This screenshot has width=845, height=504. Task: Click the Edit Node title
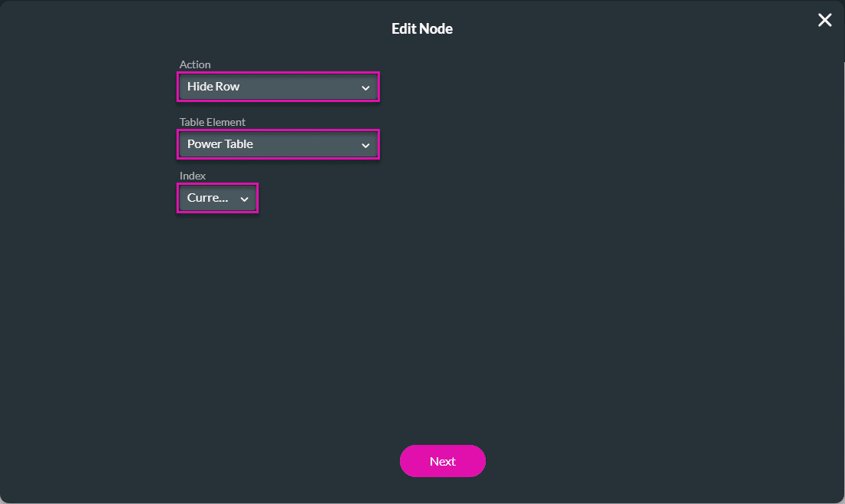point(422,28)
